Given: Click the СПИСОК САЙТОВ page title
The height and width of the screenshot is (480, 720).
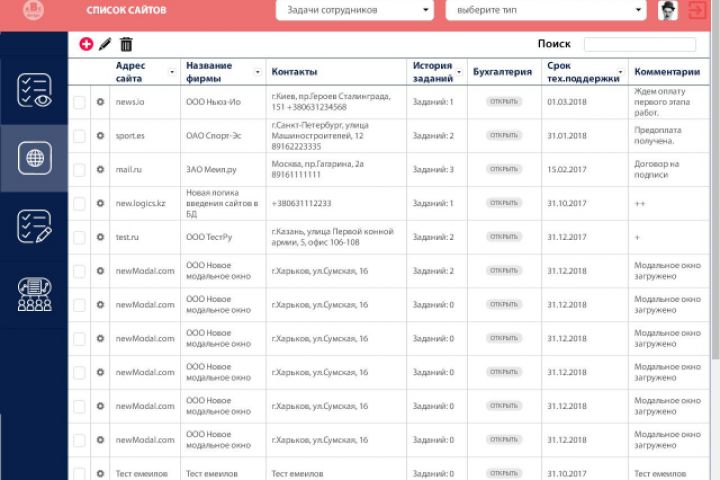Looking at the screenshot, I should coord(126,10).
